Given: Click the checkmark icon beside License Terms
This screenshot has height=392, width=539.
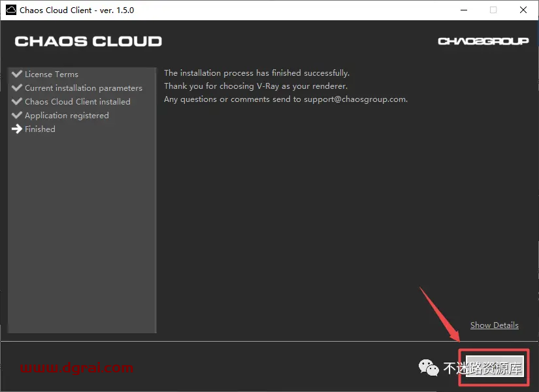Looking at the screenshot, I should pos(17,74).
